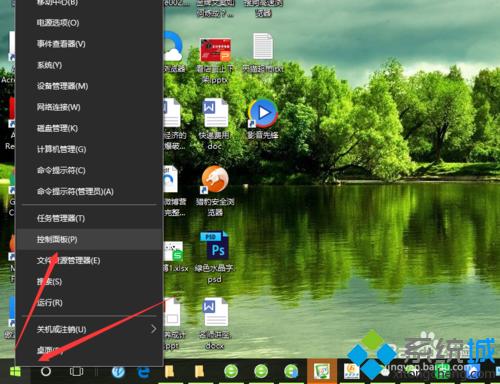Open the Word document icon labeled doc
The image size is (500, 384).
point(215,113)
